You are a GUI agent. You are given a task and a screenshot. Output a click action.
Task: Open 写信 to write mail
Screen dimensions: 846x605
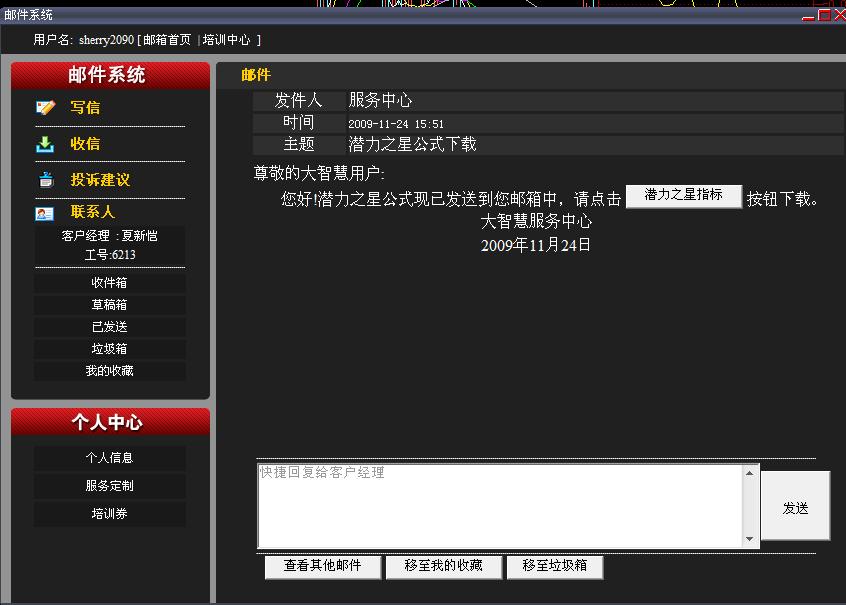click(x=85, y=107)
